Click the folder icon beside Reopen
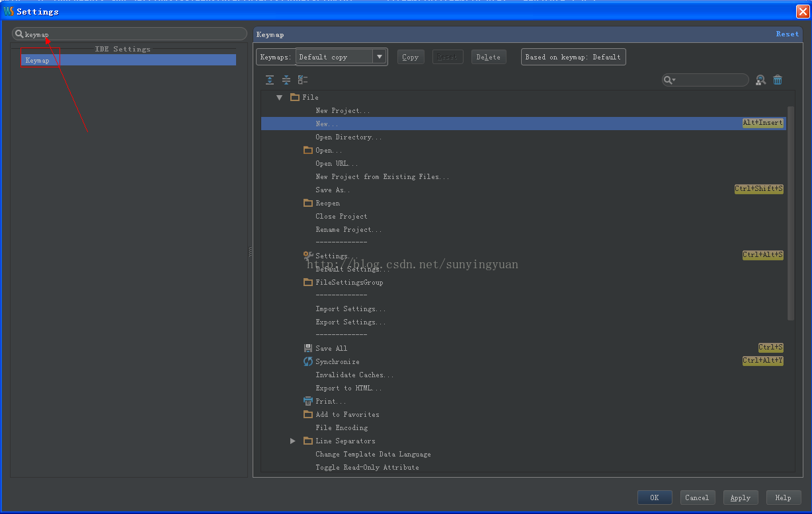Viewport: 812px width, 514px height. (308, 203)
